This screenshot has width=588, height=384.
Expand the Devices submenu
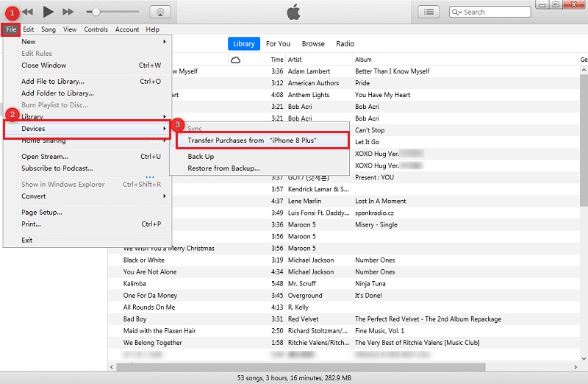[87, 129]
